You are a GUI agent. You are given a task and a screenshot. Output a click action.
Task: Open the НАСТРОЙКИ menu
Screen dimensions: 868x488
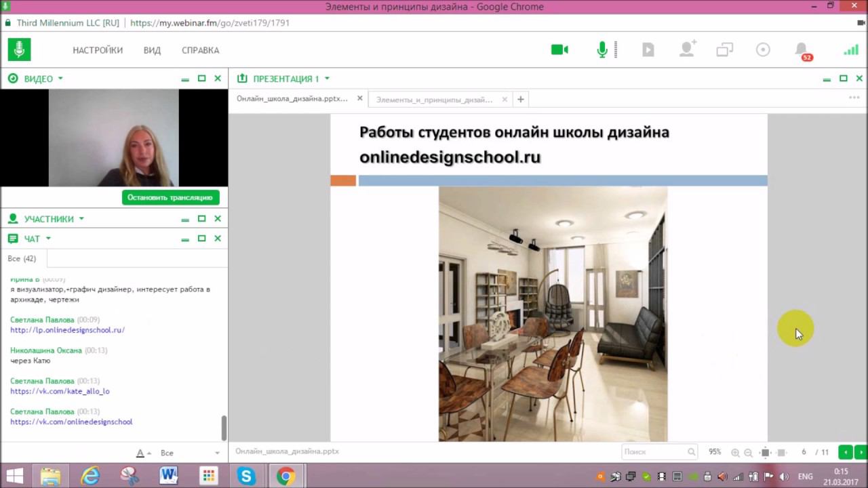coord(98,50)
